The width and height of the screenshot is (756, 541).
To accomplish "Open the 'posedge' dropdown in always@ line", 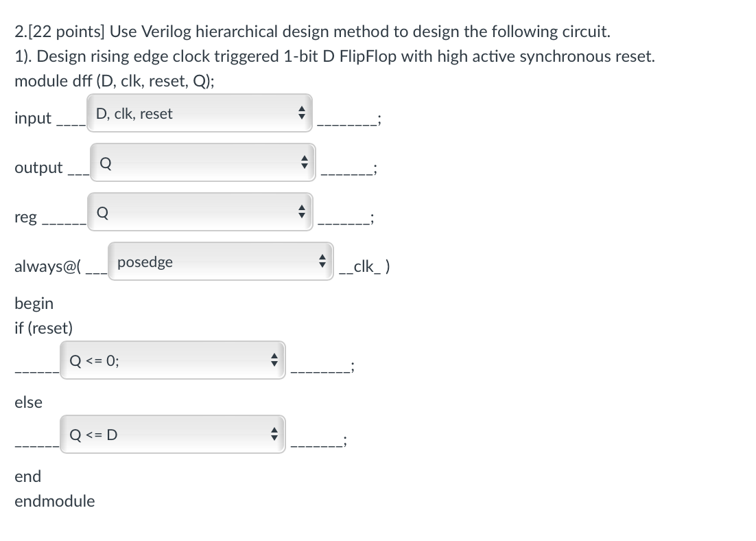I will (221, 261).
